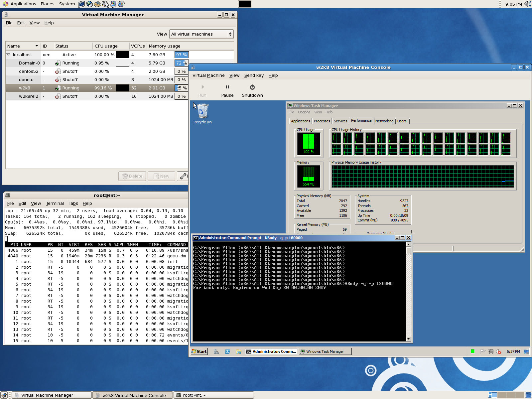
Task: Switch to Applications tab in Task Manager
Action: click(301, 121)
